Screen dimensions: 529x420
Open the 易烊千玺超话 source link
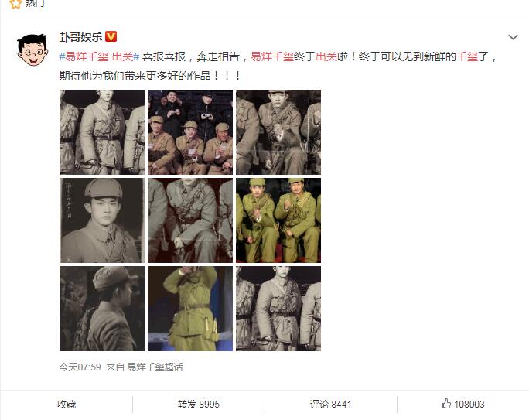pos(155,367)
